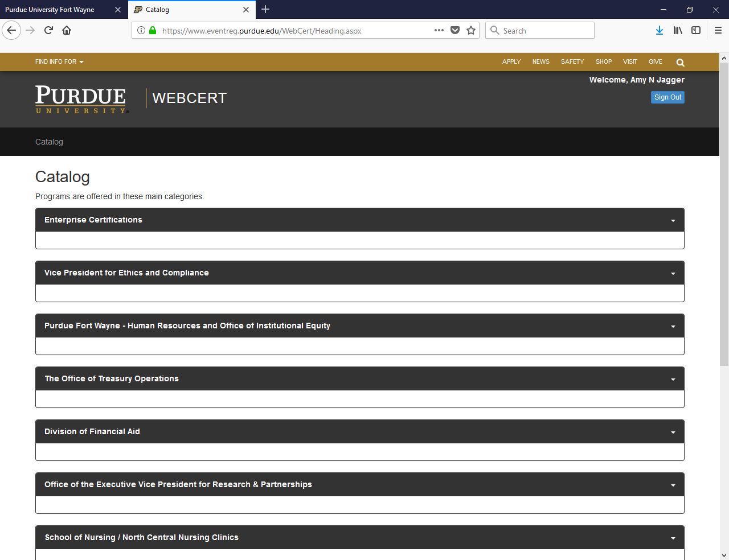Screen dimensions: 729x560
Task: Open the Find Info For dropdown
Action: click(59, 61)
